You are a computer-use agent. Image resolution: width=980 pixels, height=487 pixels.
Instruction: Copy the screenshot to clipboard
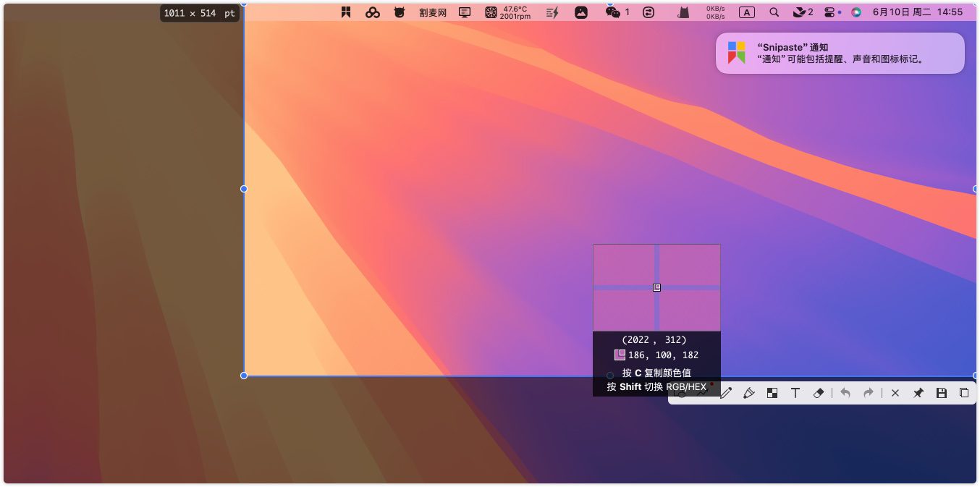pos(963,393)
